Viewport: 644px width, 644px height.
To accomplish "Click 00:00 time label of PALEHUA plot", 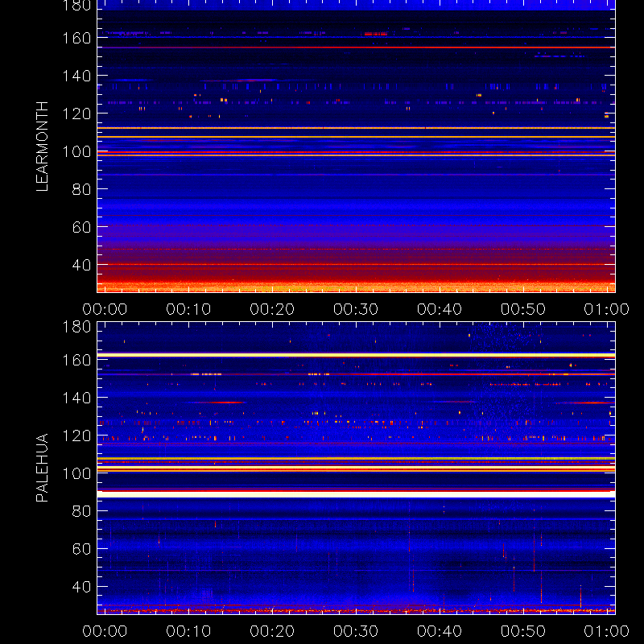I will (105, 631).
